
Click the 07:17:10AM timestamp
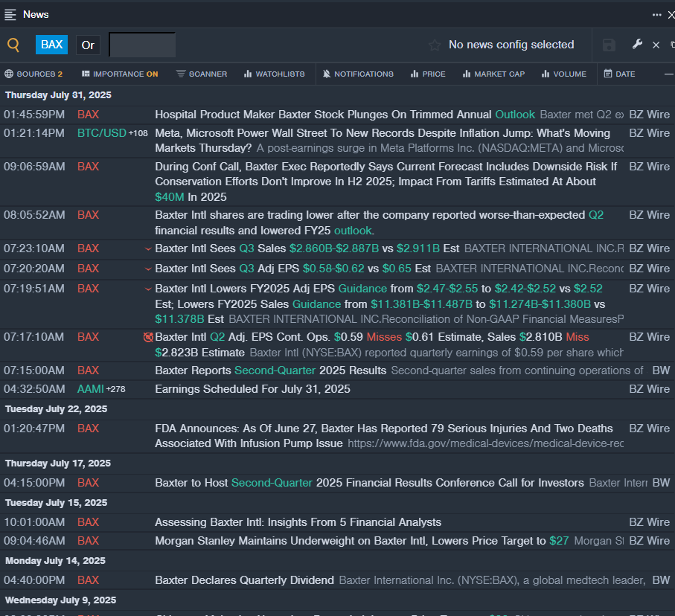[x=34, y=337]
